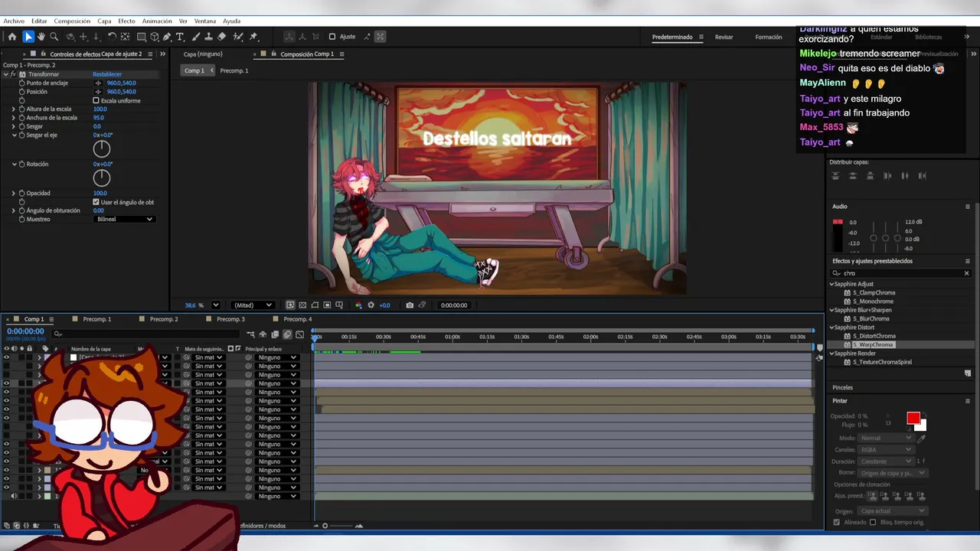Open the (Mitad) resolution dropdown
Viewport: 980px width, 551px height.
[x=253, y=305]
